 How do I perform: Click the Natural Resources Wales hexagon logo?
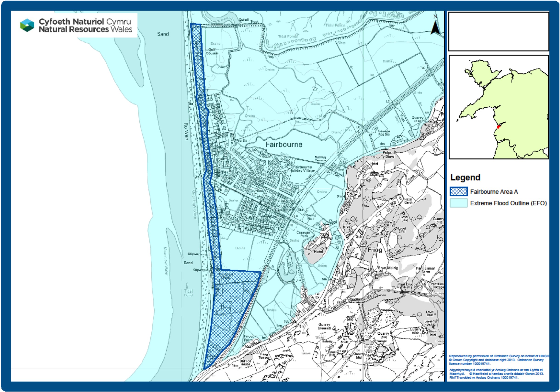(x=27, y=25)
